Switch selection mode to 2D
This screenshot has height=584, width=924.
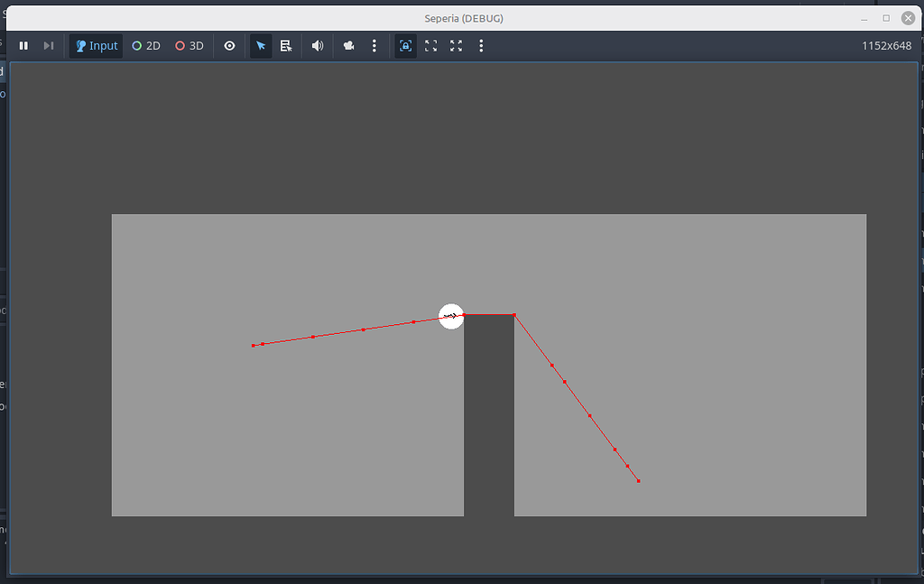point(146,46)
